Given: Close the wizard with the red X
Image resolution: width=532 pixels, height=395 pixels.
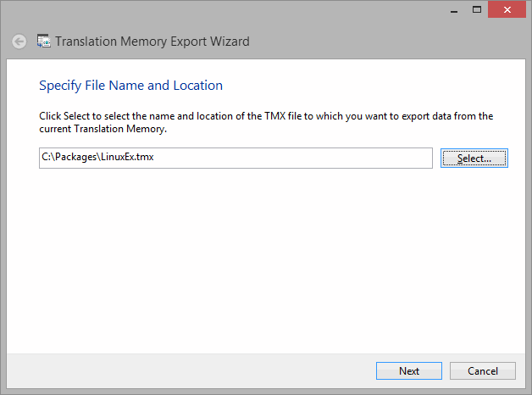Looking at the screenshot, I should click(507, 9).
